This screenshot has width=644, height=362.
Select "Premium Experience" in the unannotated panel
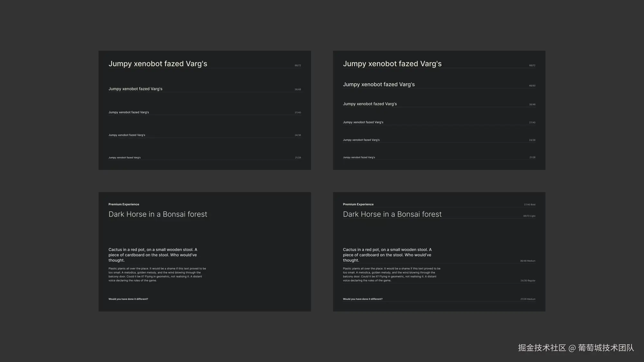pyautogui.click(x=124, y=204)
